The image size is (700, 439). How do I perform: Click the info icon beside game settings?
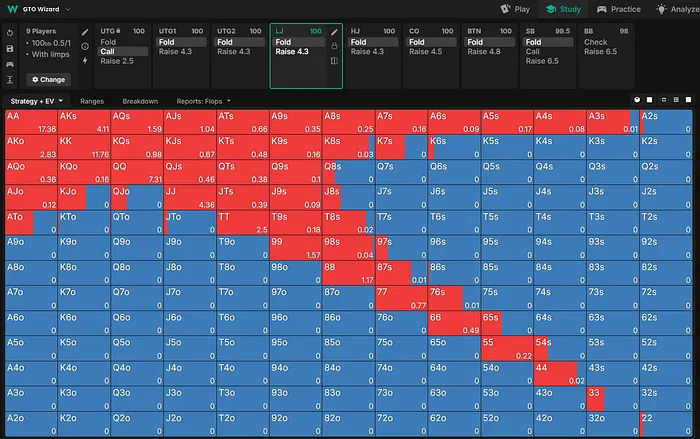point(85,46)
